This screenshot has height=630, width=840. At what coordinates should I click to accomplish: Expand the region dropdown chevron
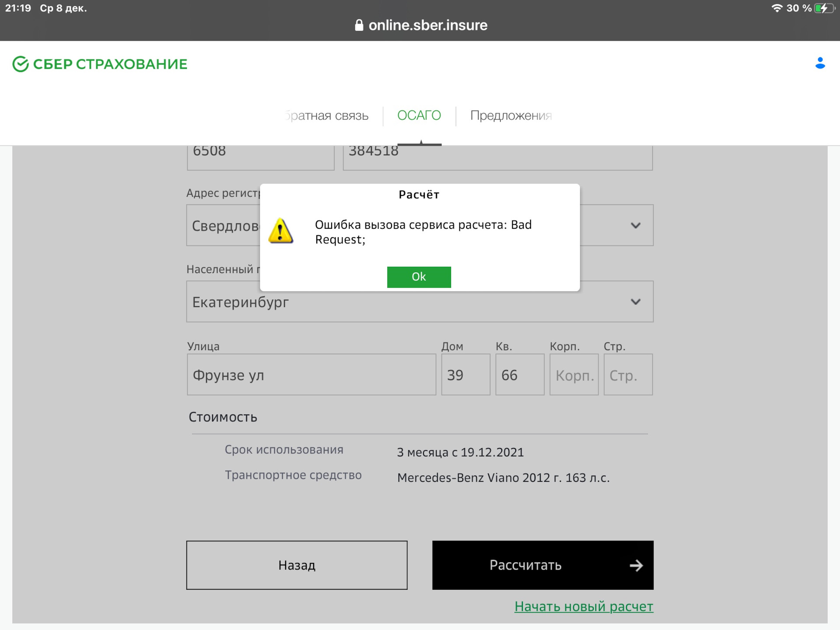pyautogui.click(x=635, y=225)
